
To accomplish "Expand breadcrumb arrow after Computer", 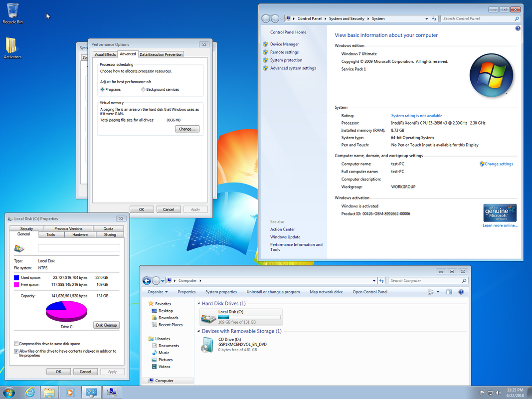I will point(200,281).
